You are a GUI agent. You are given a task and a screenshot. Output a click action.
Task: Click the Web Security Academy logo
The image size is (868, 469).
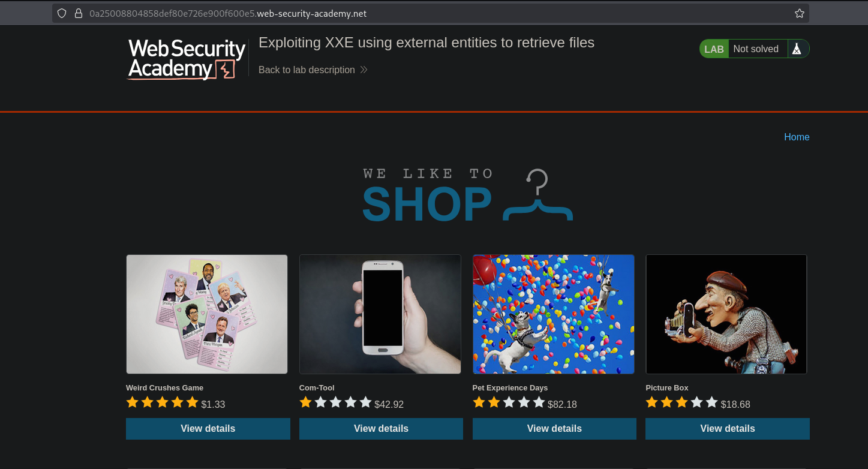coord(187,59)
